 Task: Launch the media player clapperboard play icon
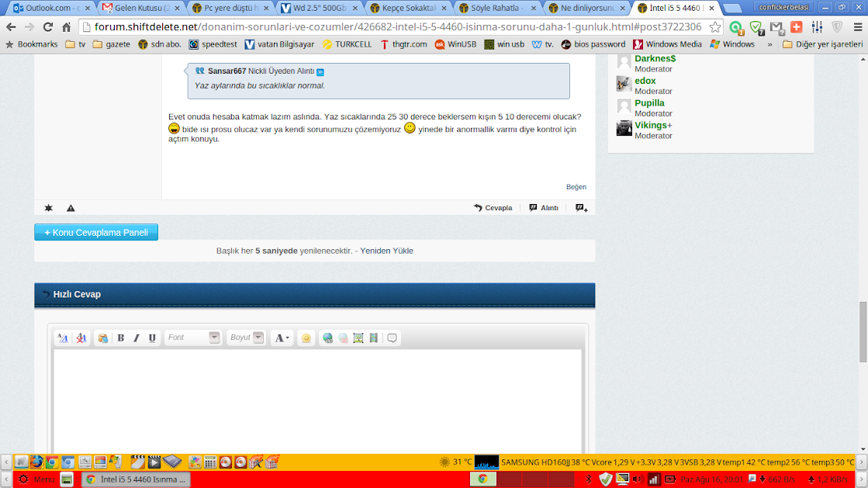[x=154, y=462]
